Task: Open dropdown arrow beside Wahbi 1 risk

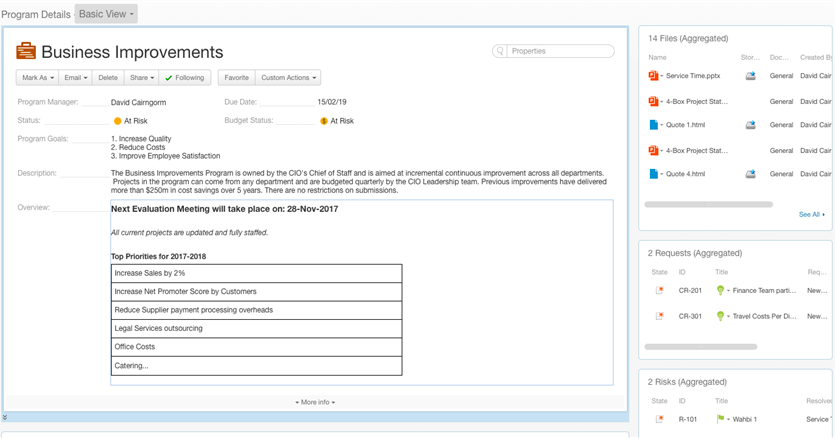Action: 728,420
